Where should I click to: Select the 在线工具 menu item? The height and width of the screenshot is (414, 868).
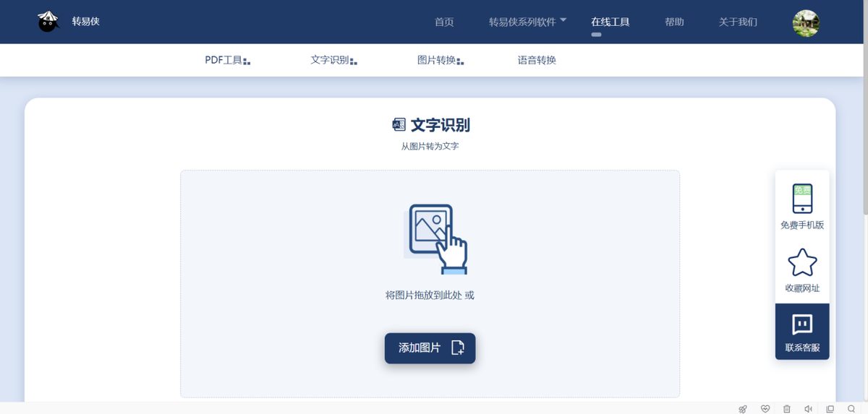(x=610, y=22)
